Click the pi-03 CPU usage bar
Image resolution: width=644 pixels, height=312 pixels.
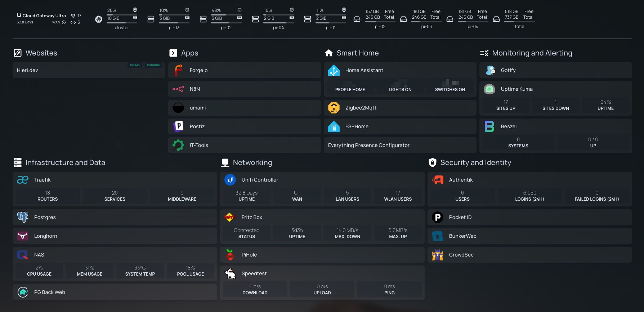coord(174,15)
